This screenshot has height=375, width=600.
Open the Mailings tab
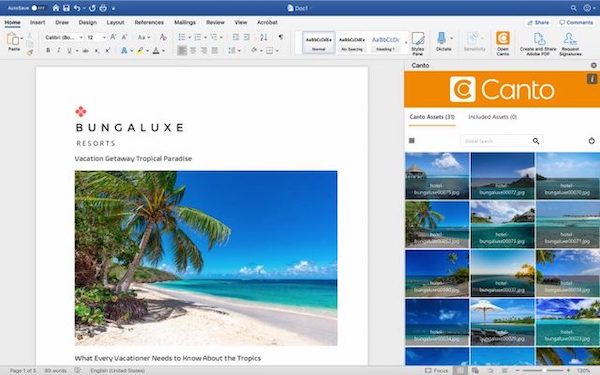click(185, 23)
